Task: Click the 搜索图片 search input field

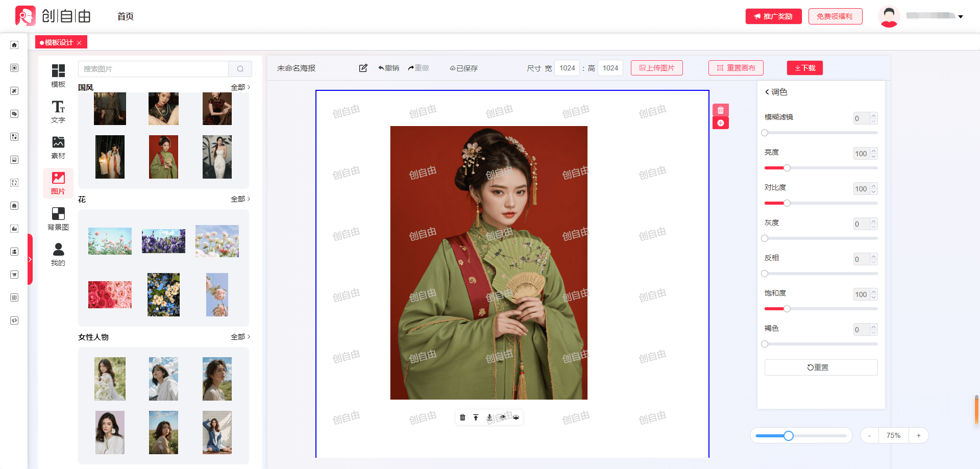Action: pyautogui.click(x=153, y=69)
